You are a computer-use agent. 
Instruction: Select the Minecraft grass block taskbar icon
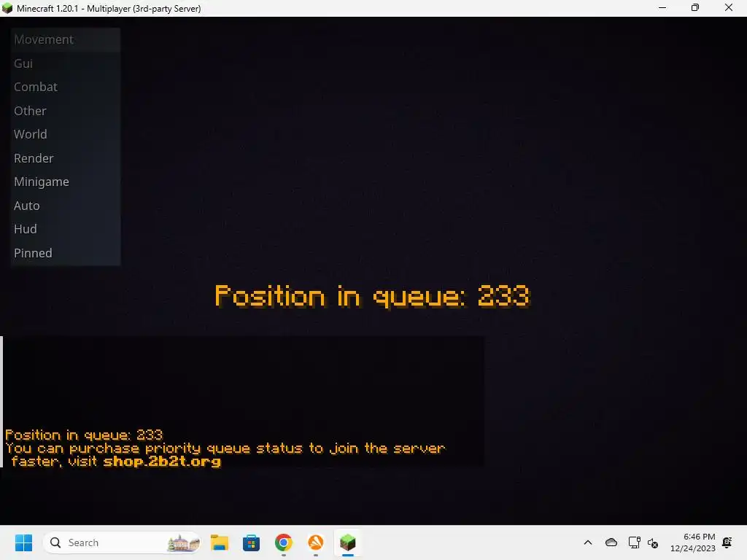pos(348,542)
